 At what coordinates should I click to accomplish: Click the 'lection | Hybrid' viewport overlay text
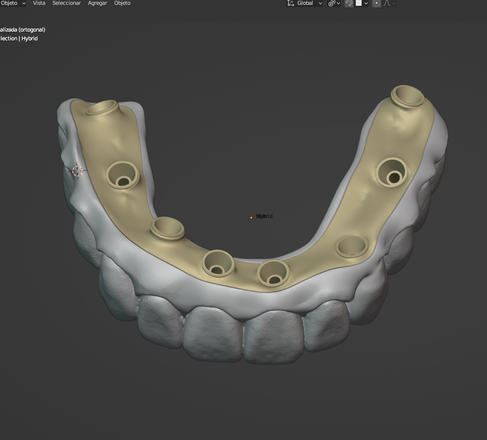pyautogui.click(x=19, y=38)
